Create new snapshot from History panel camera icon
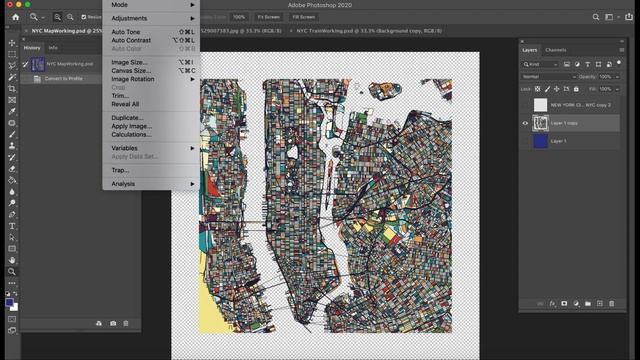The height and width of the screenshot is (360, 640). [x=113, y=323]
